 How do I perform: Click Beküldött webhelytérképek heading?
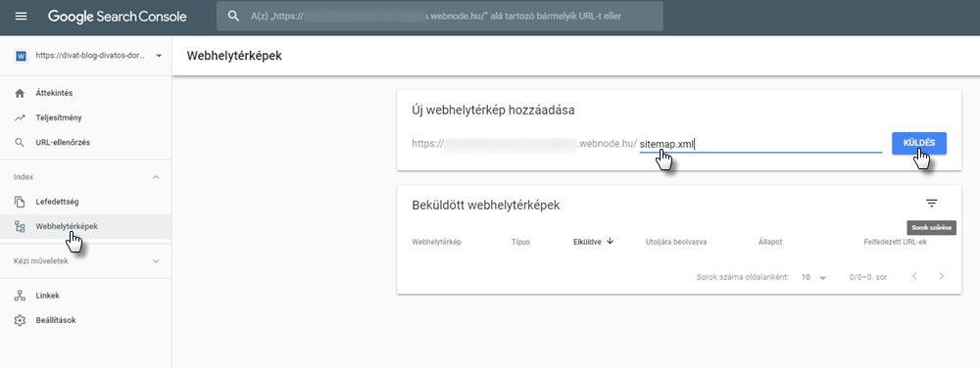coord(486,205)
